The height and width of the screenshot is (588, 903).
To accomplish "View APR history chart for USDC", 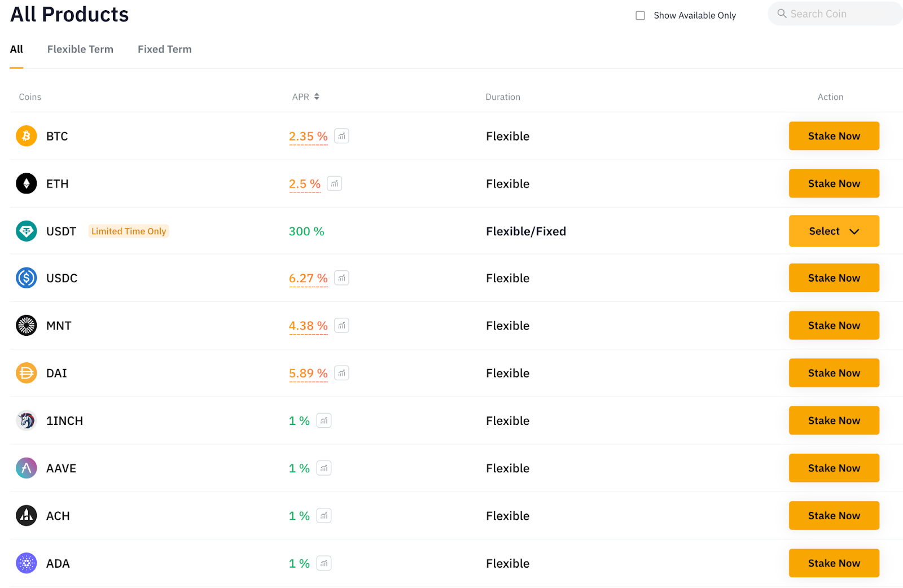I will 341,278.
